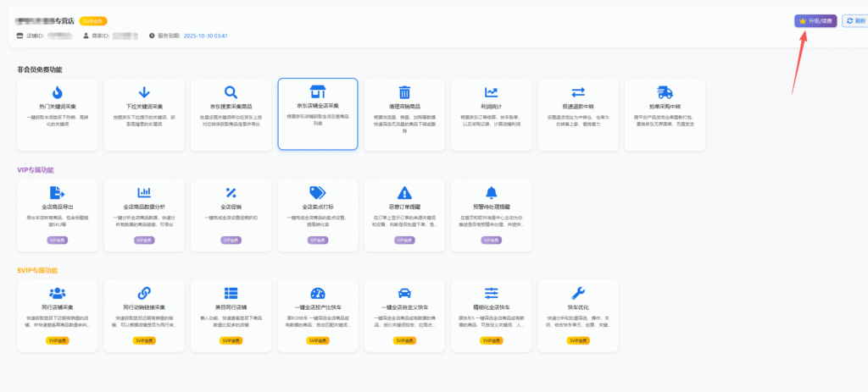The height and width of the screenshot is (392, 868).
Task: Click the bar chart icon for 全店商品数据分析
Action: point(143,193)
